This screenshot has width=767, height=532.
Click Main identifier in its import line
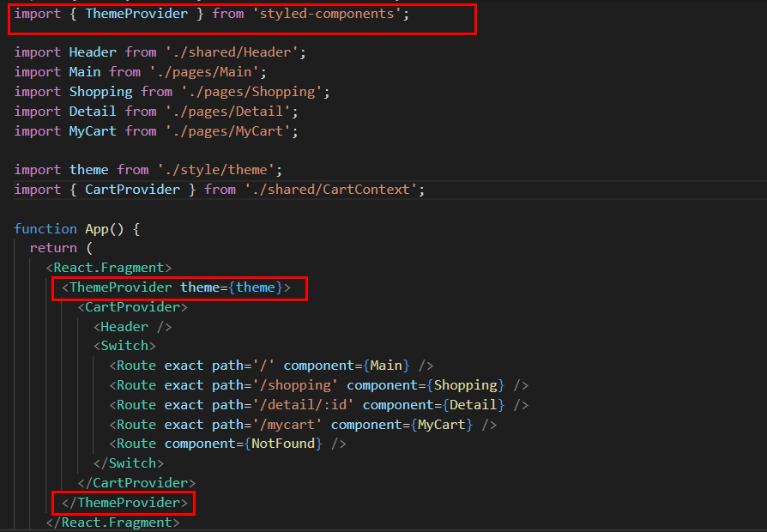pos(85,72)
